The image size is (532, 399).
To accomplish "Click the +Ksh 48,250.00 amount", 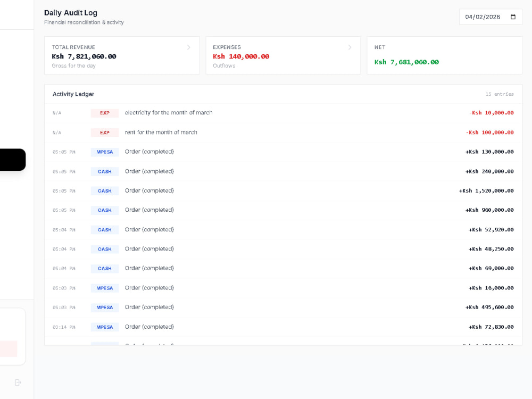I will tap(491, 249).
